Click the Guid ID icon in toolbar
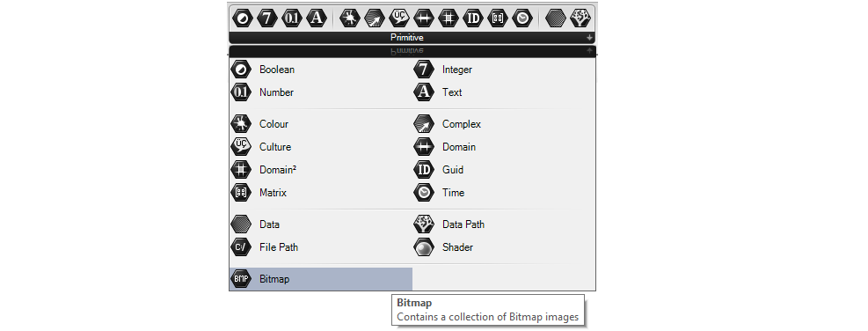 pyautogui.click(x=473, y=18)
